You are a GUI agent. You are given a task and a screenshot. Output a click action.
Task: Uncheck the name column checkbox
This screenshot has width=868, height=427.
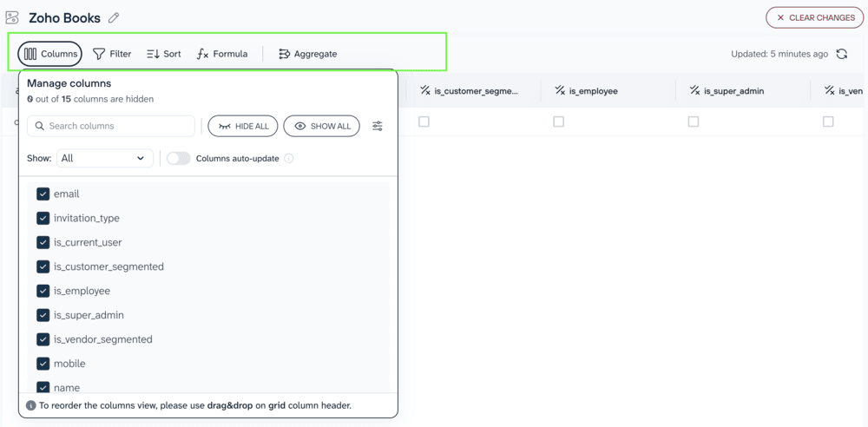click(43, 387)
